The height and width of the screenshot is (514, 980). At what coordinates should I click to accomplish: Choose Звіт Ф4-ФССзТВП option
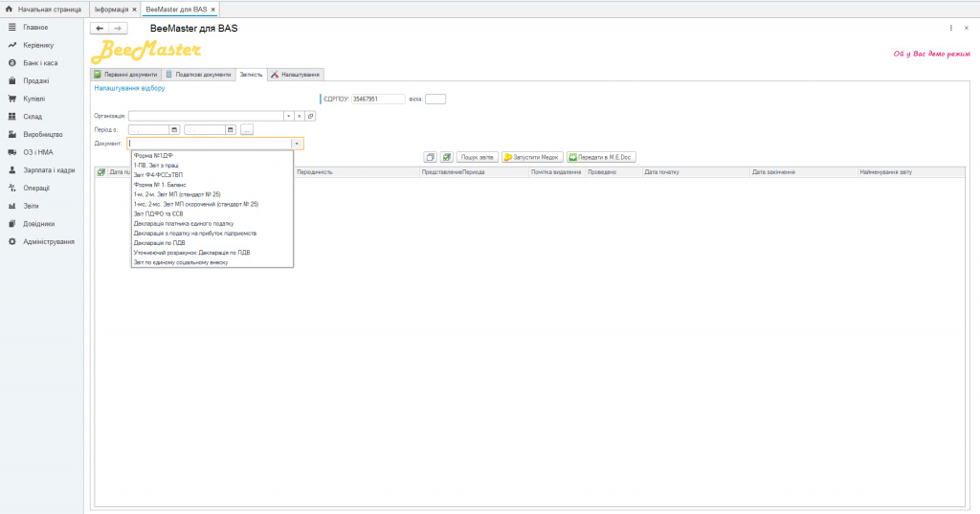[212, 175]
